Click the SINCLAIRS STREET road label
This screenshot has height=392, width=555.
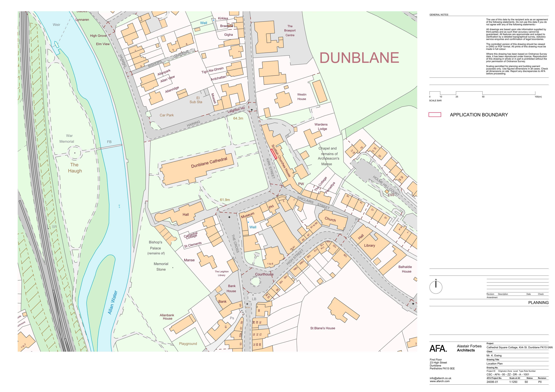[x=313, y=203]
